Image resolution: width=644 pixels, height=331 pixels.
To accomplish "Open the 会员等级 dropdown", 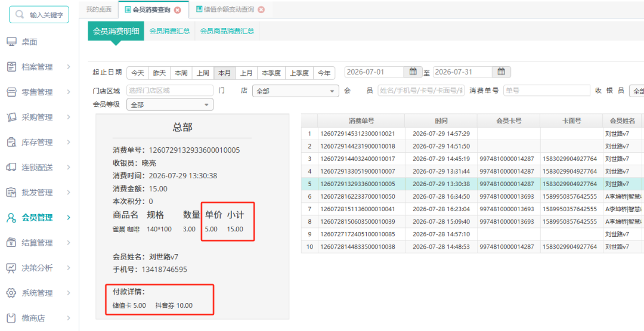I will [x=170, y=105].
